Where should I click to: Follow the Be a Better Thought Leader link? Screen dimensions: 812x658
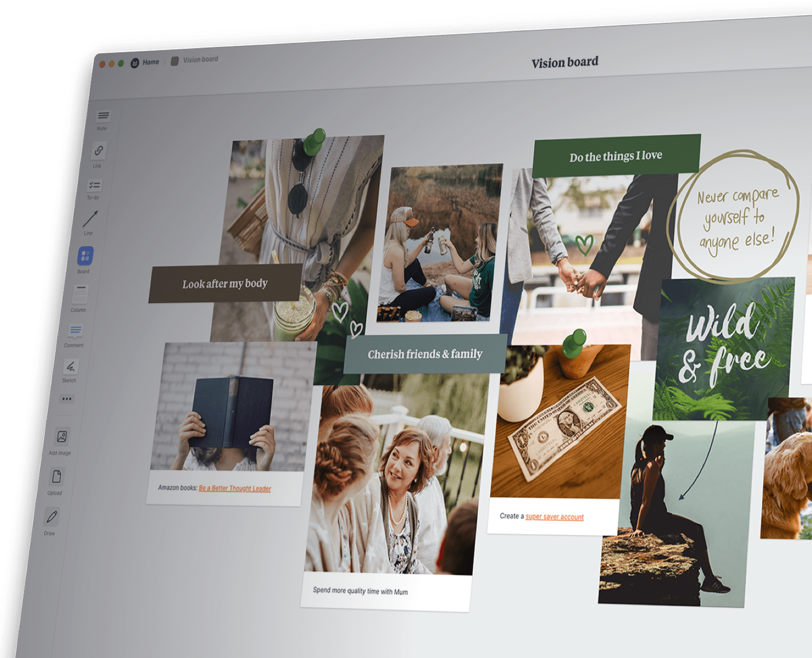pos(234,489)
